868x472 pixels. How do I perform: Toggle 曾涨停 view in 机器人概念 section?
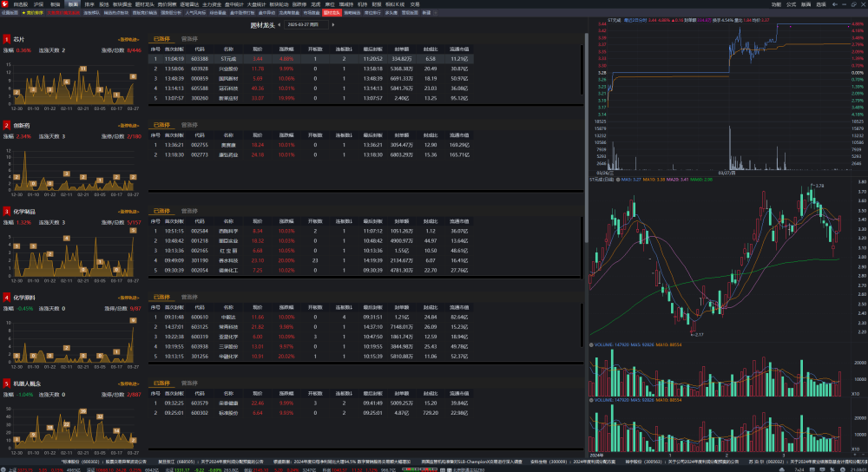189,383
